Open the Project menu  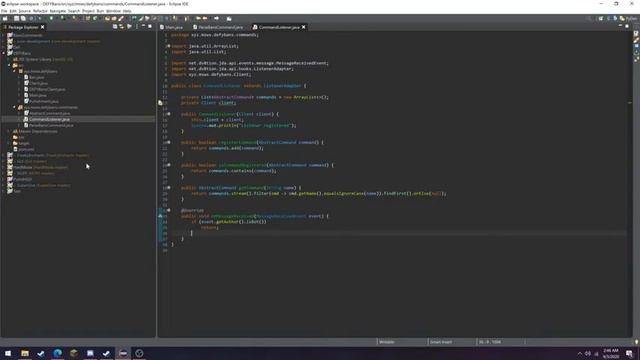[x=88, y=11]
